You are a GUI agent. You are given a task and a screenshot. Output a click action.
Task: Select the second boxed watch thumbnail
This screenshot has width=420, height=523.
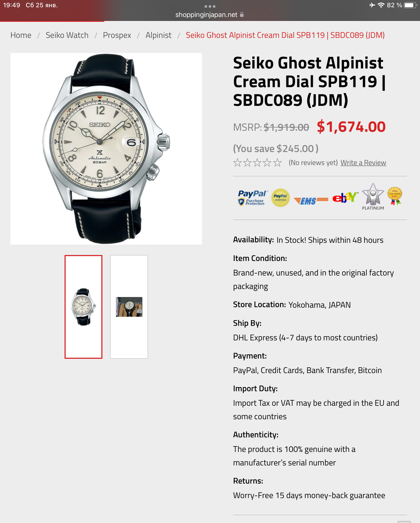point(129,307)
